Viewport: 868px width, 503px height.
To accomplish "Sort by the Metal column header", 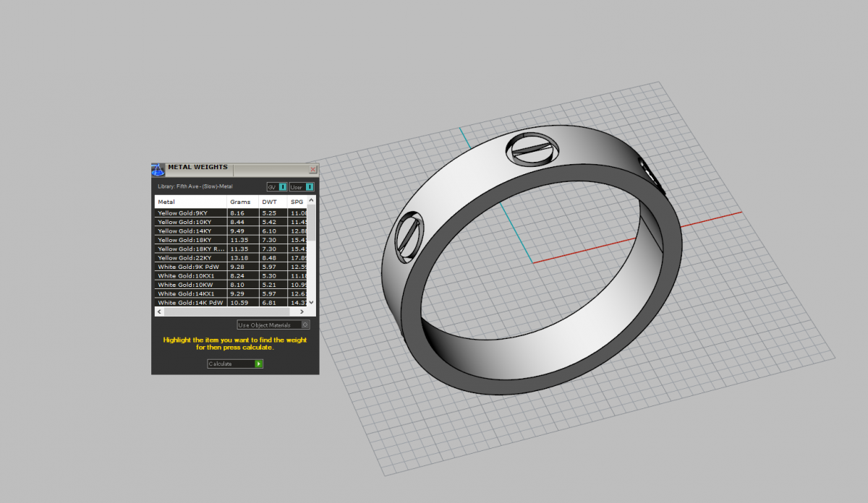I will 191,202.
